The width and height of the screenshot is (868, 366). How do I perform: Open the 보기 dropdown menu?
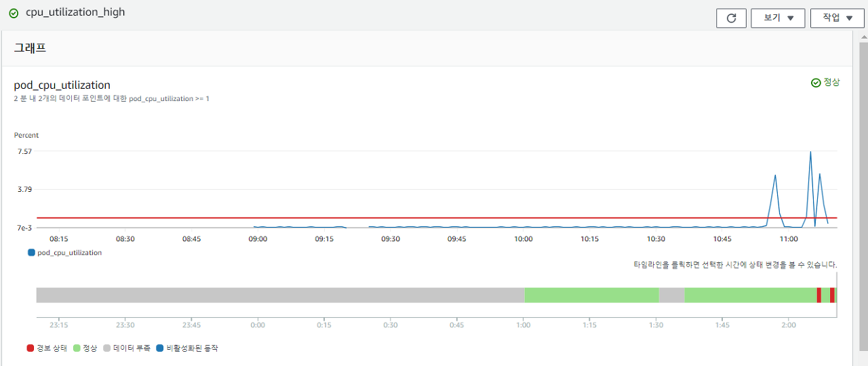(x=778, y=18)
